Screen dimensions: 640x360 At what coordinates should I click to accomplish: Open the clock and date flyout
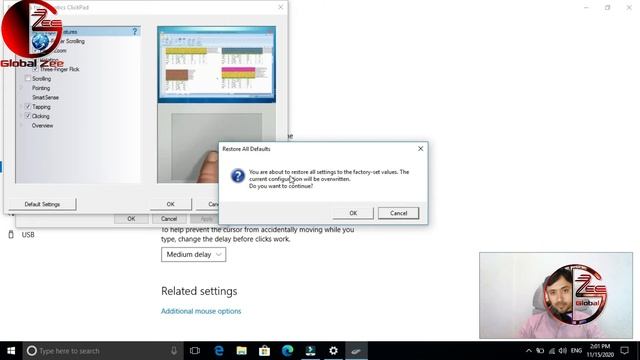click(600, 351)
